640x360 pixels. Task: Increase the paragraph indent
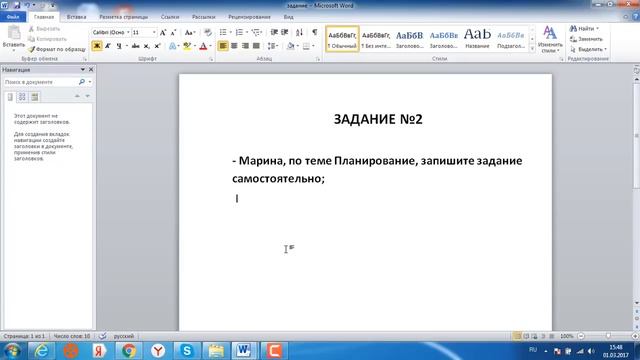[x=285, y=32]
